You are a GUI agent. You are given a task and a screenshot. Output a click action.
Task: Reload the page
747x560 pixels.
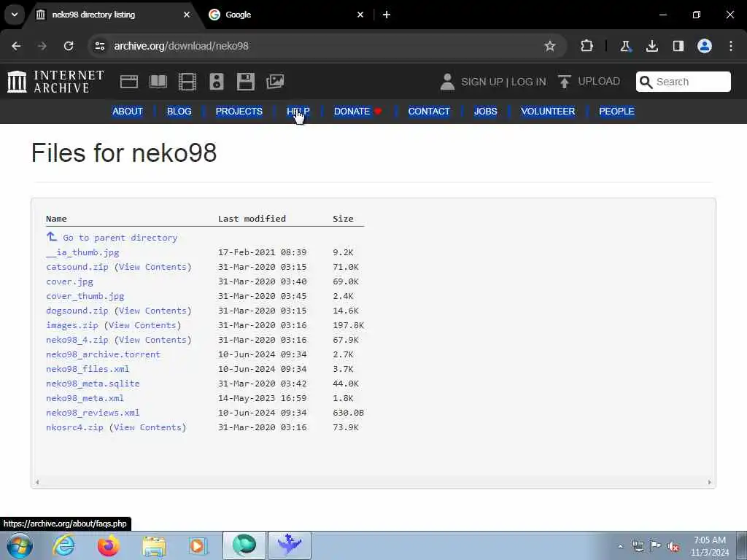coord(69,46)
